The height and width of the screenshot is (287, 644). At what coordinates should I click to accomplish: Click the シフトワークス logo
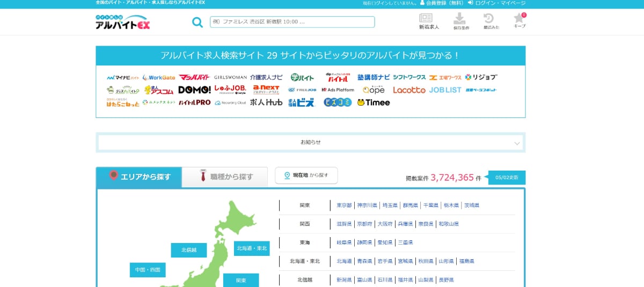click(x=409, y=77)
